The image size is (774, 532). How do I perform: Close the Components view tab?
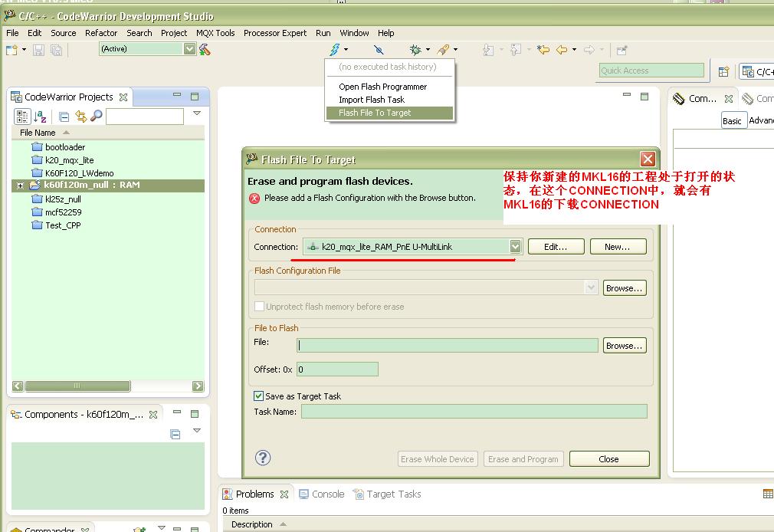[x=153, y=415]
